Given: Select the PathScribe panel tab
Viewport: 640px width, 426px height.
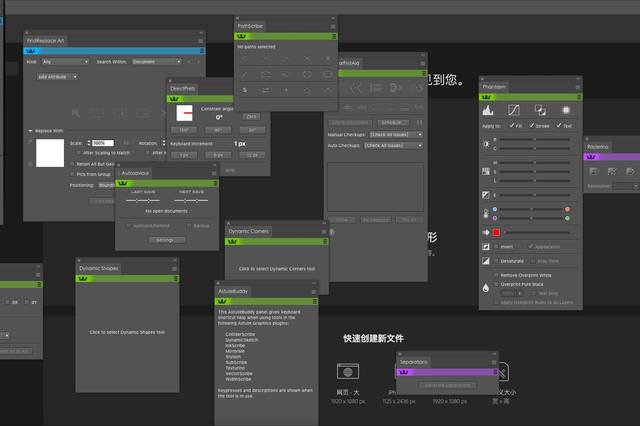Looking at the screenshot, I should point(250,26).
